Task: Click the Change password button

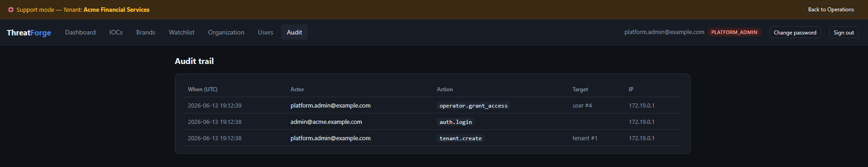Action: pyautogui.click(x=795, y=33)
